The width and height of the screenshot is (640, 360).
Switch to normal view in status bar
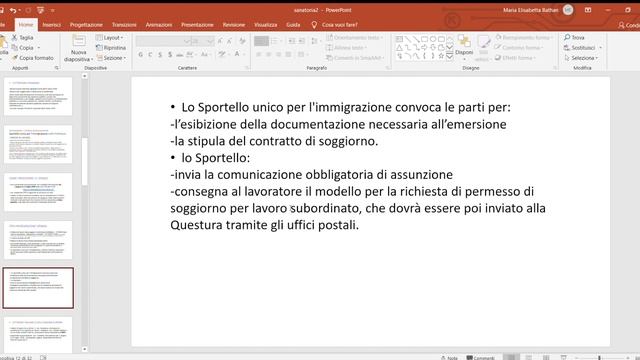[511, 357]
